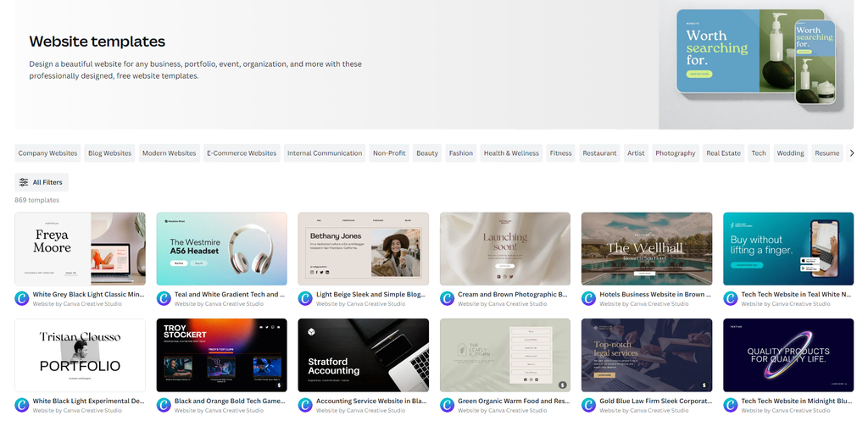
Task: Select the Non-Profit category
Action: 389,153
